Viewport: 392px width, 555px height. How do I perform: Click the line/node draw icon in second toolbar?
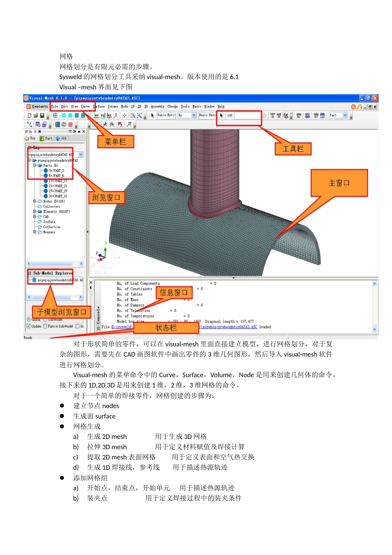[x=29, y=124]
